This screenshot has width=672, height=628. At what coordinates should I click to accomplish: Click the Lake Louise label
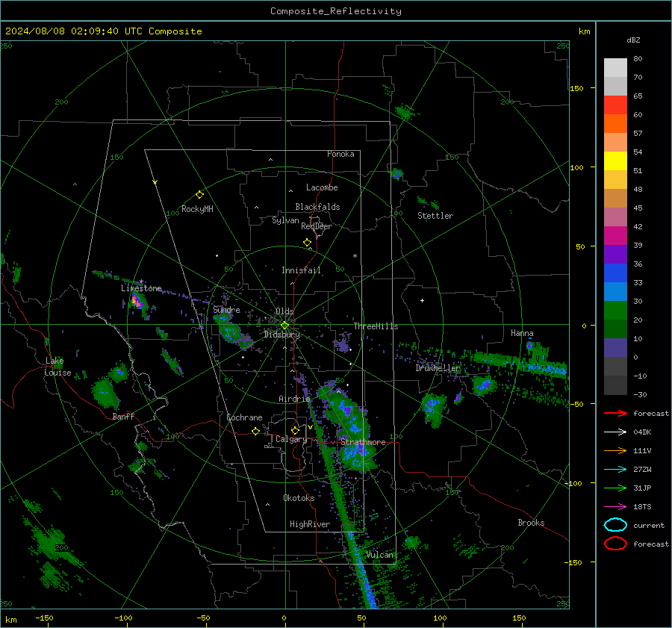coord(57,367)
